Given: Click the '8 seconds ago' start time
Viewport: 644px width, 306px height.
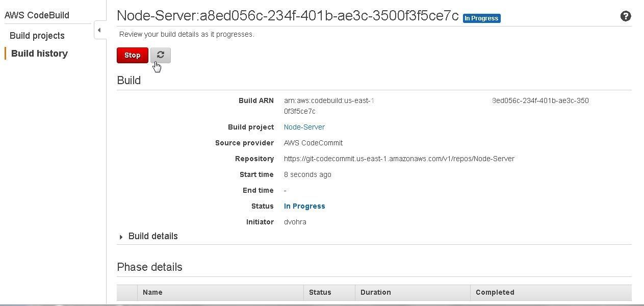Looking at the screenshot, I should tap(307, 174).
